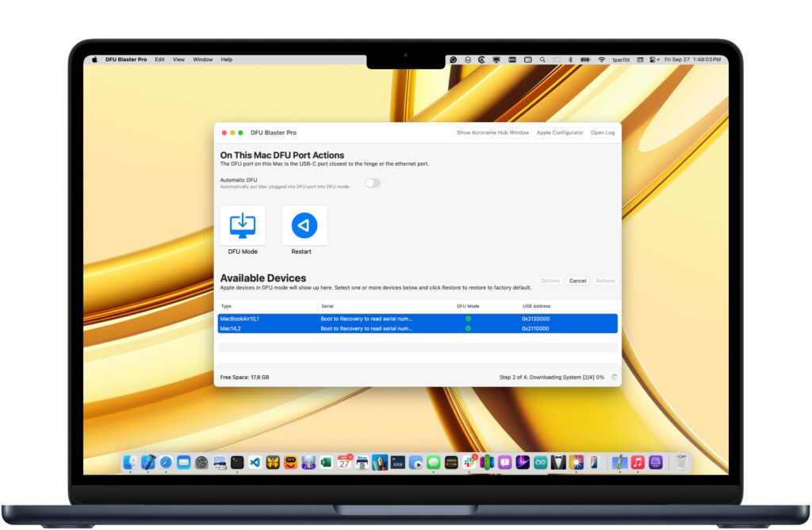Viewport: 812px width, 530px height.
Task: Toggle the Automatic DFU switch
Action: point(373,183)
